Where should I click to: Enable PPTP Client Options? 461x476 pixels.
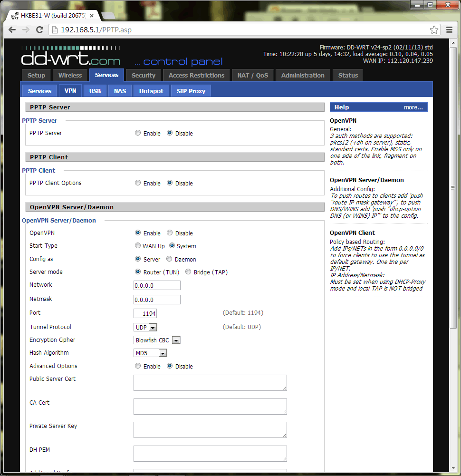click(138, 183)
